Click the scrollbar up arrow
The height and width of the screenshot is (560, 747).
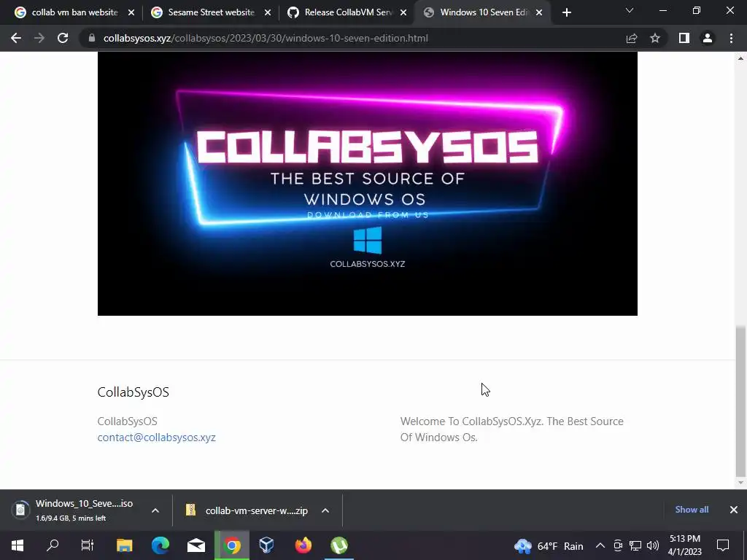[x=740, y=58]
